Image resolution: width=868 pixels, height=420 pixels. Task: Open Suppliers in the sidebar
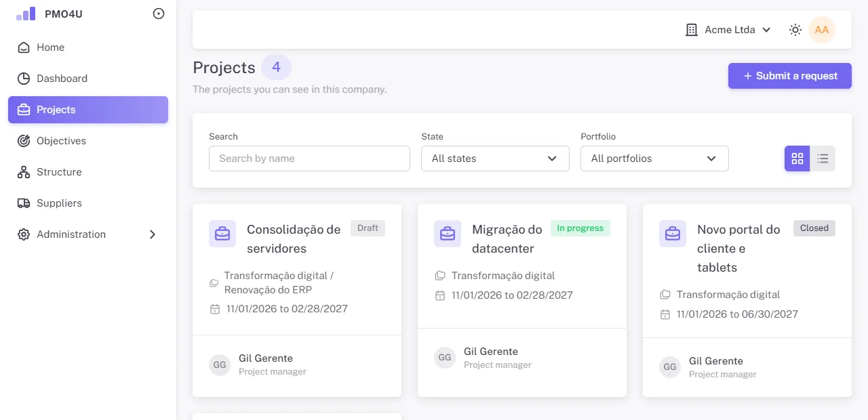pyautogui.click(x=88, y=203)
